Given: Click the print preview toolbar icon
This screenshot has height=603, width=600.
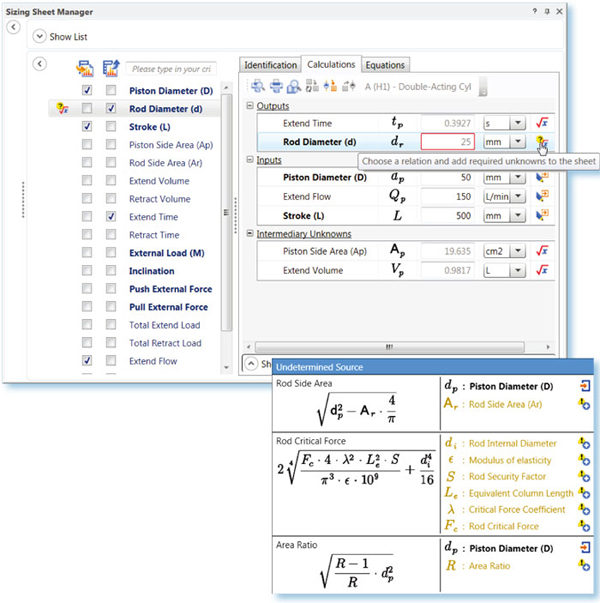Looking at the screenshot, I should (258, 86).
